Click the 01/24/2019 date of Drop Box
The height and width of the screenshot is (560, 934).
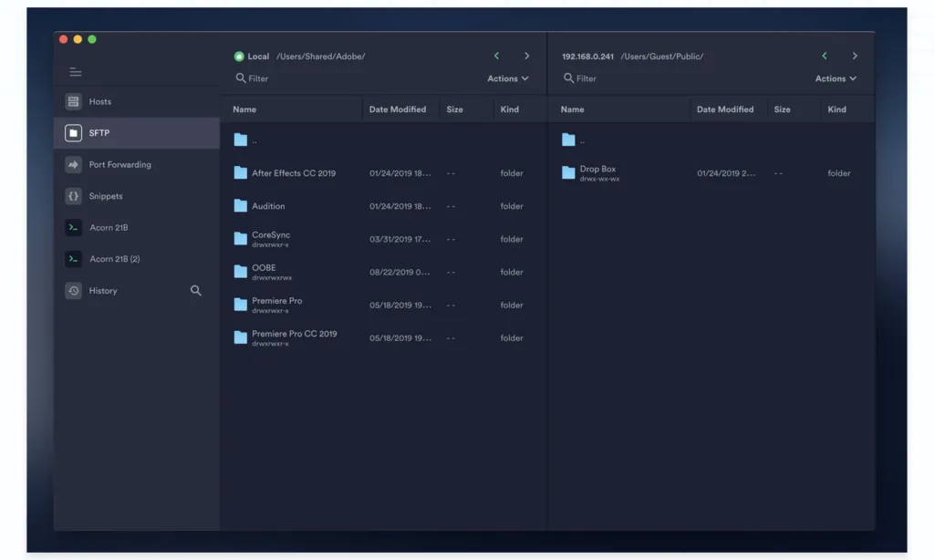(x=726, y=173)
